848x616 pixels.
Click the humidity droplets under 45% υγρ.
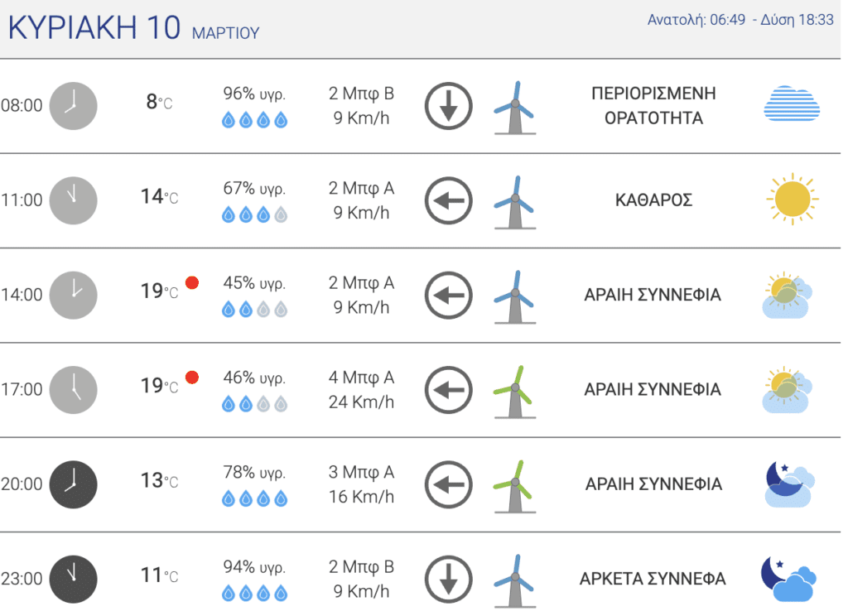pyautogui.click(x=255, y=309)
